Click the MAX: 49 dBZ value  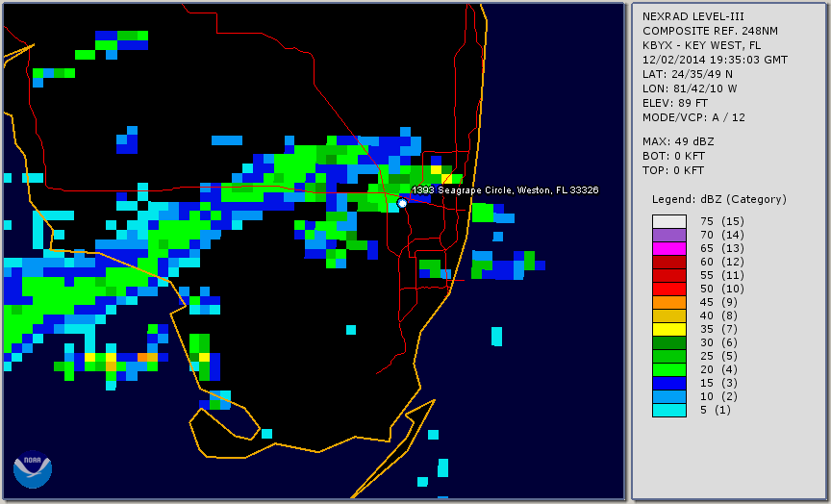click(678, 141)
